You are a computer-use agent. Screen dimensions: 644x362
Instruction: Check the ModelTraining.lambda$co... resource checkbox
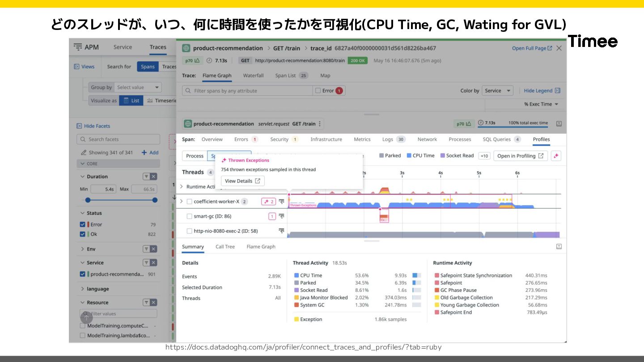coord(82,336)
